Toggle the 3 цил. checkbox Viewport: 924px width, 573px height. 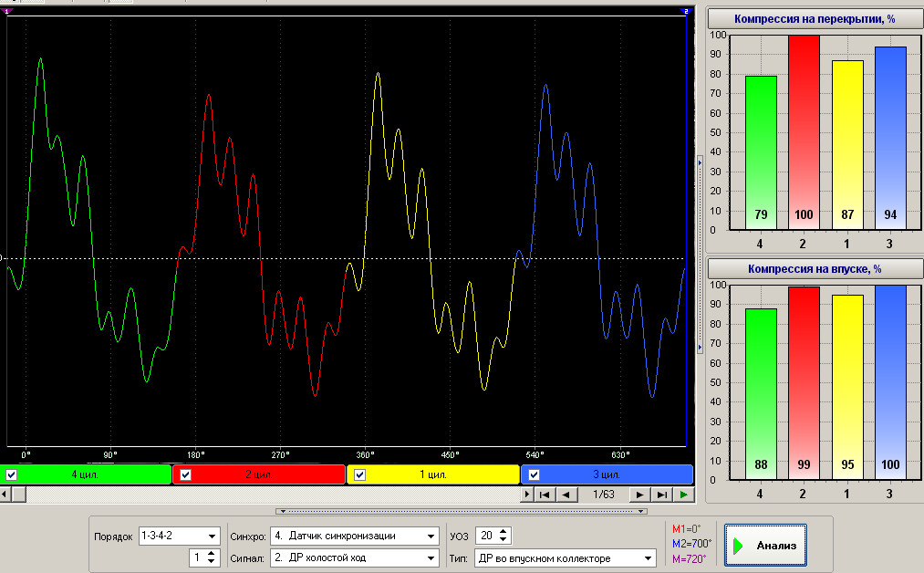534,474
